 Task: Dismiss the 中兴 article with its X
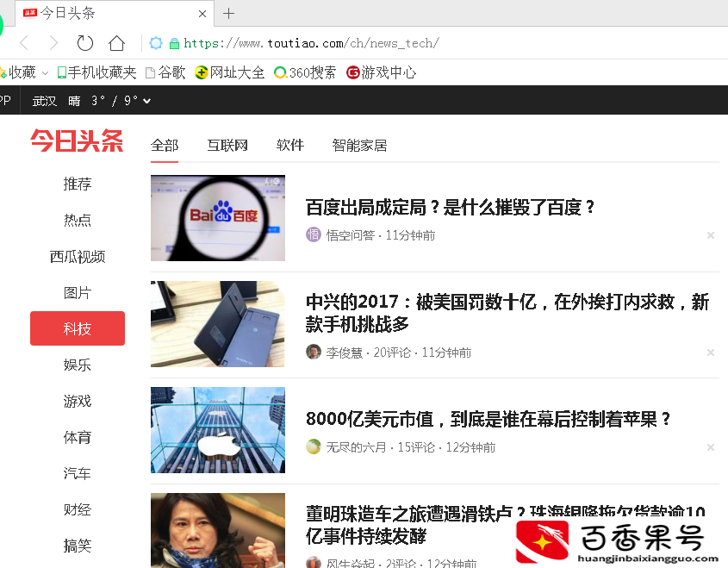point(711,353)
